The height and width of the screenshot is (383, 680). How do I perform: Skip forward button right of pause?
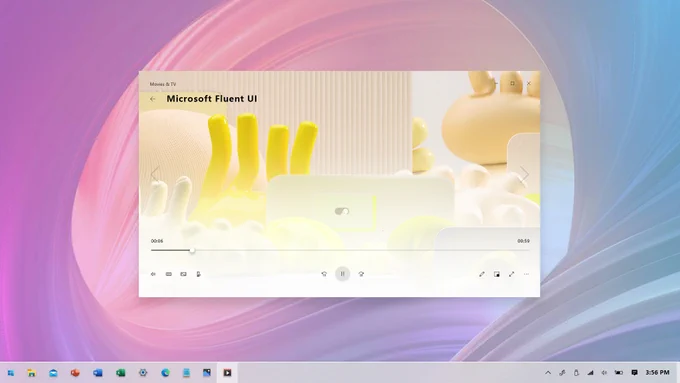pos(361,274)
